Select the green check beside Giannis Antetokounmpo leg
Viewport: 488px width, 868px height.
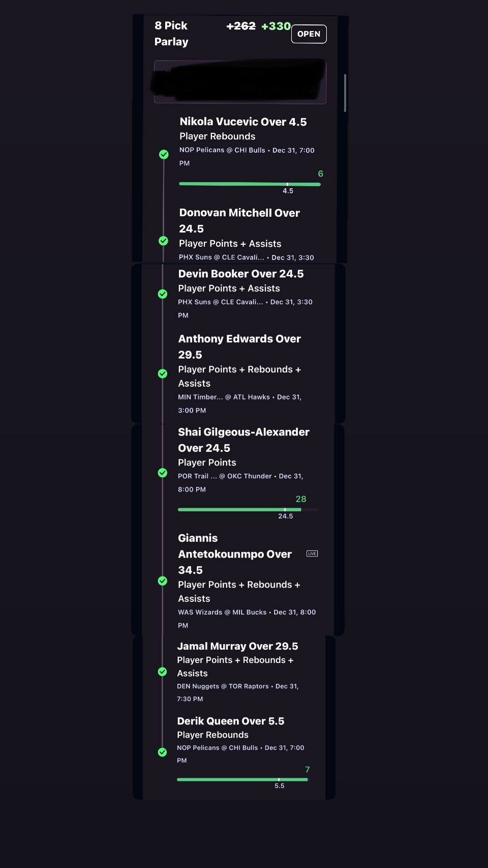[163, 581]
